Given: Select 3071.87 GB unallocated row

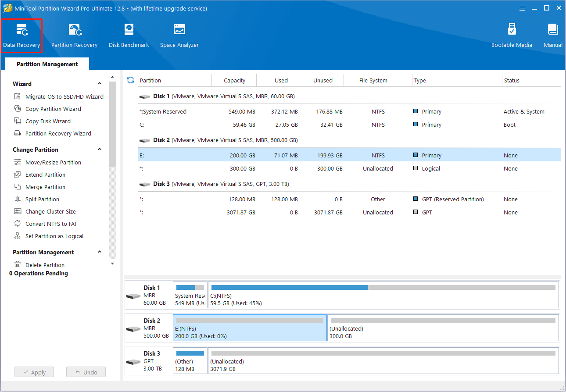Looking at the screenshot, I should [x=349, y=212].
